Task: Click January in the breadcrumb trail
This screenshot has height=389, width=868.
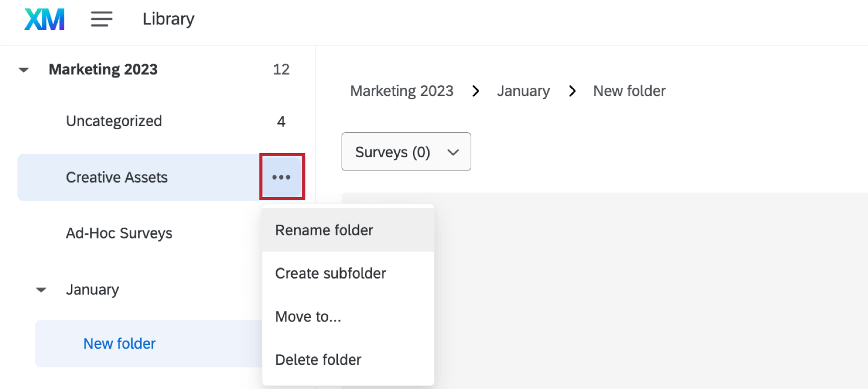Action: point(523,91)
